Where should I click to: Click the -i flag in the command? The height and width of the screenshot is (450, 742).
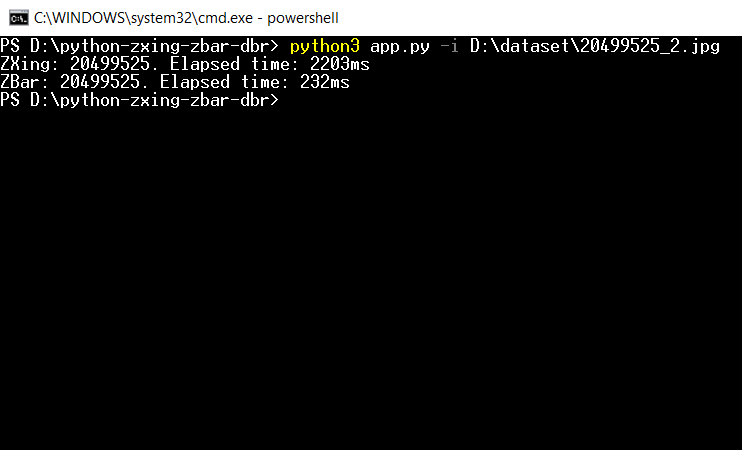click(450, 46)
